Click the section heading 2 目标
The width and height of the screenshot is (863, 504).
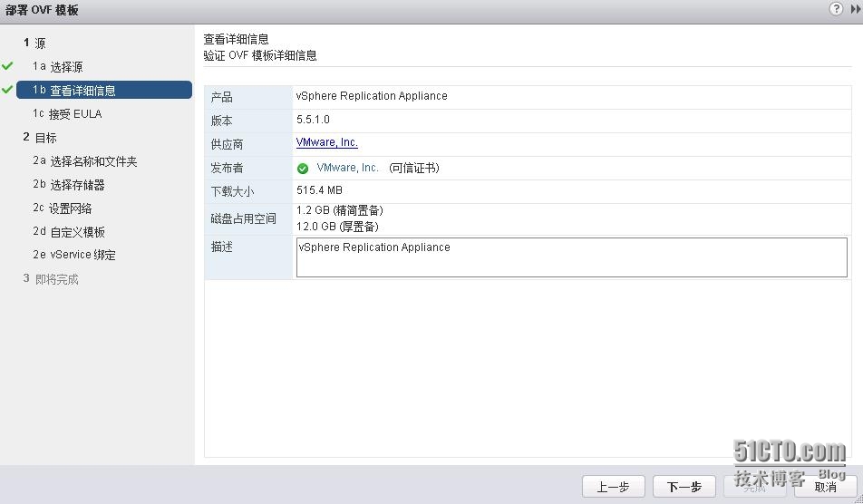click(40, 138)
